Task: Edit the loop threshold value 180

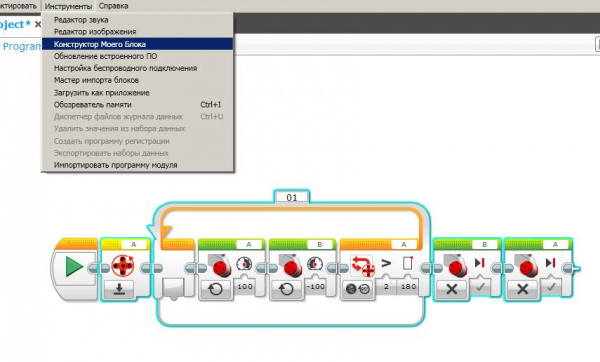Action: coord(408,286)
